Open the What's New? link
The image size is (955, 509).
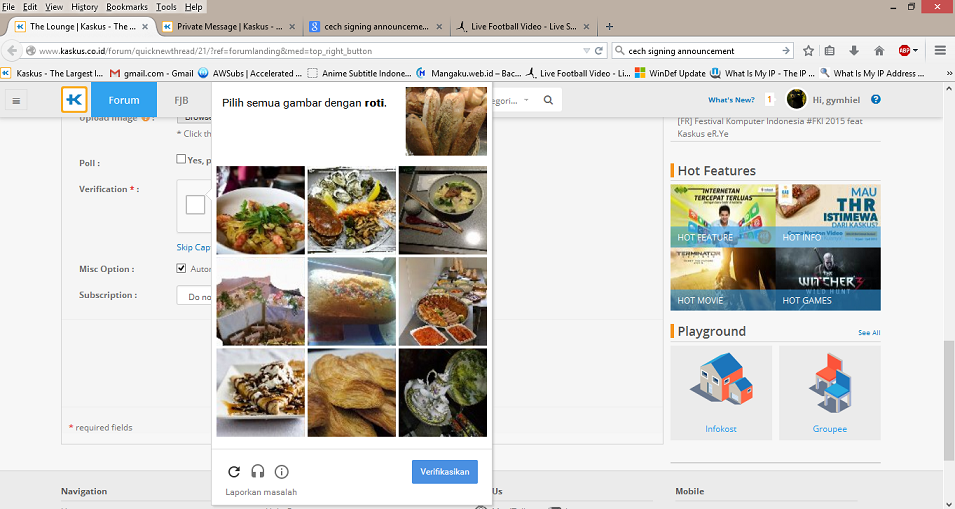(731, 100)
